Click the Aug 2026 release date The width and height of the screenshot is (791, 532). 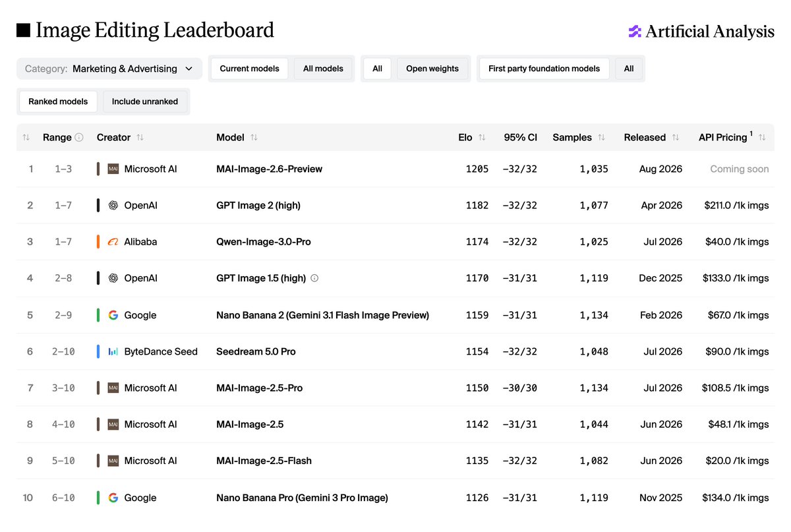[660, 169]
